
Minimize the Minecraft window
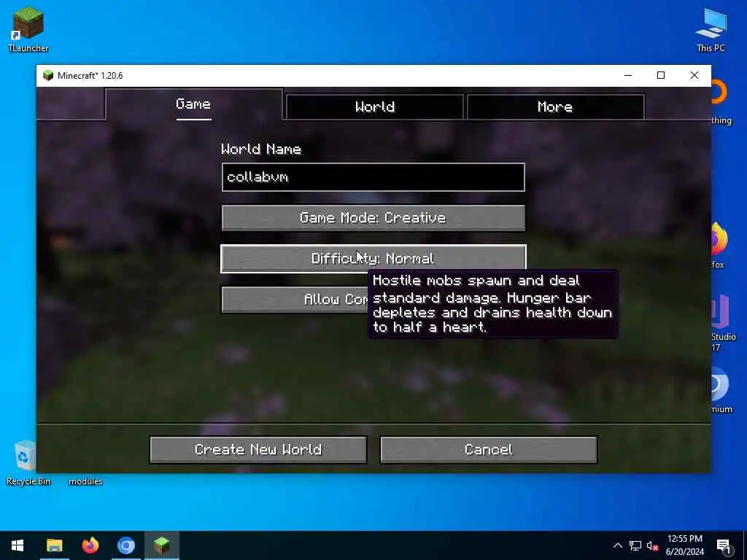(x=628, y=75)
